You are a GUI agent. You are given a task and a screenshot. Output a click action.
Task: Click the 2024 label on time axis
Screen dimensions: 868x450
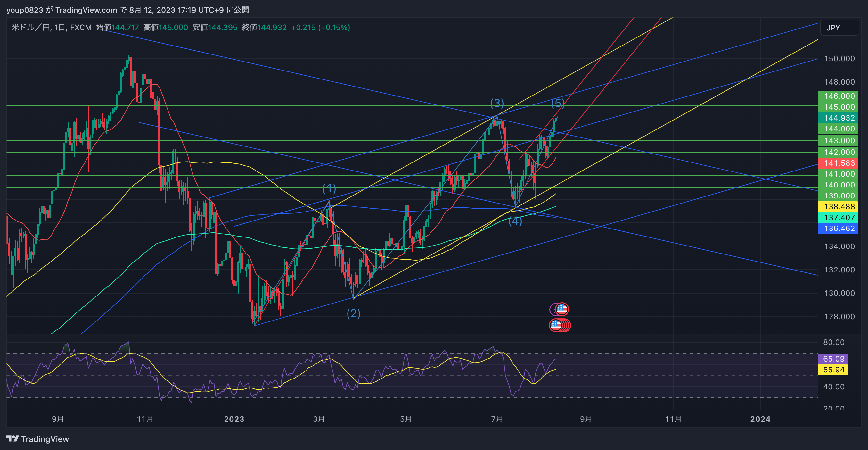[760, 419]
